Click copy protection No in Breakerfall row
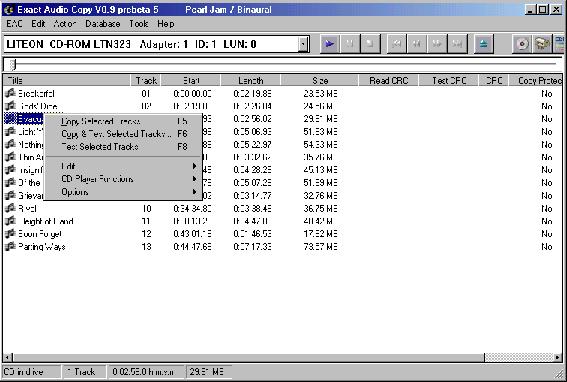 click(x=547, y=93)
